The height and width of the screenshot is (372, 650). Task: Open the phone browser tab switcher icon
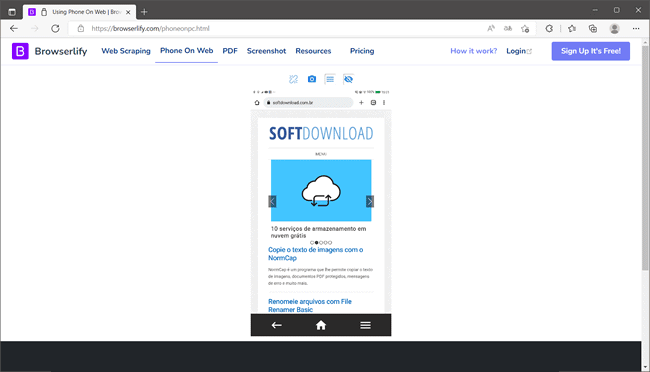(x=373, y=102)
